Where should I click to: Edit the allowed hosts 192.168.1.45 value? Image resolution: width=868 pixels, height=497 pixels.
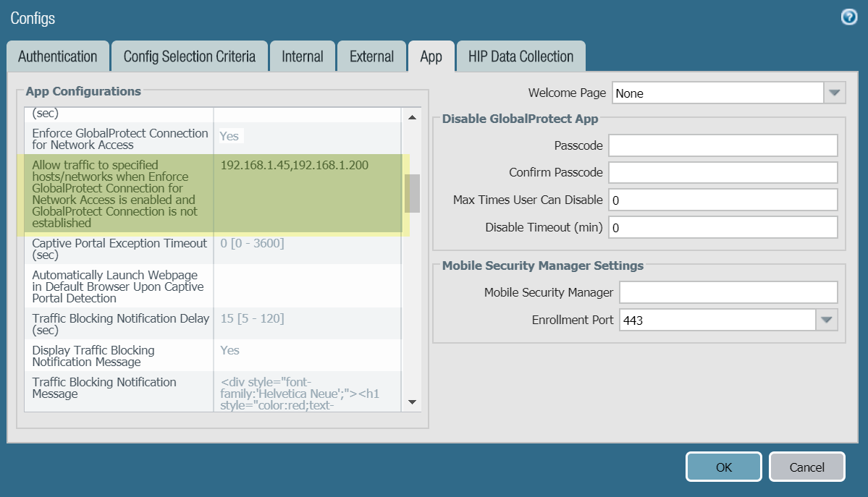pos(295,166)
